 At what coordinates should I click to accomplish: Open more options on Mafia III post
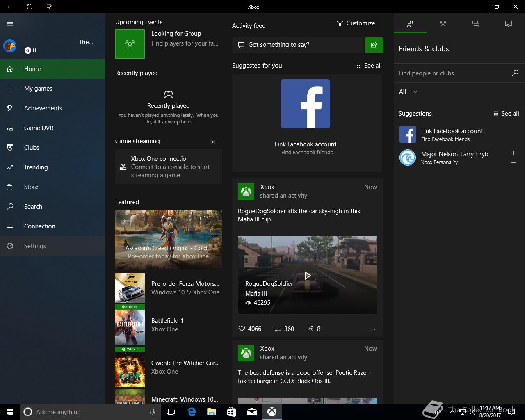372,329
